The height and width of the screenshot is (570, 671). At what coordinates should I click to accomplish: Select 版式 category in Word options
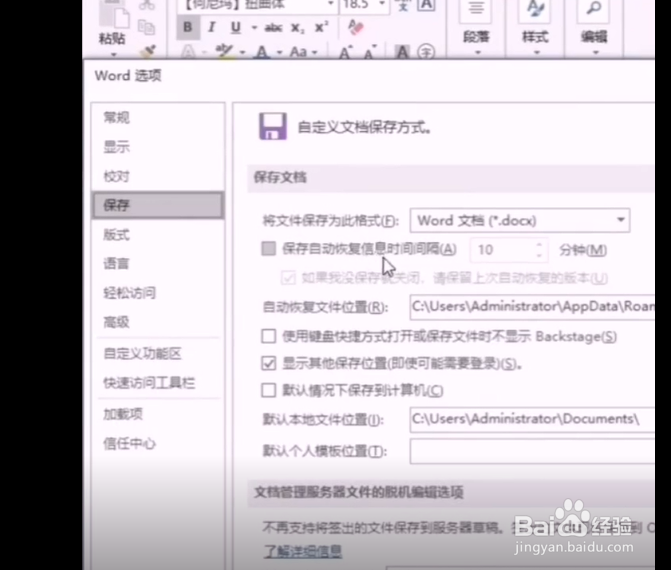158,235
